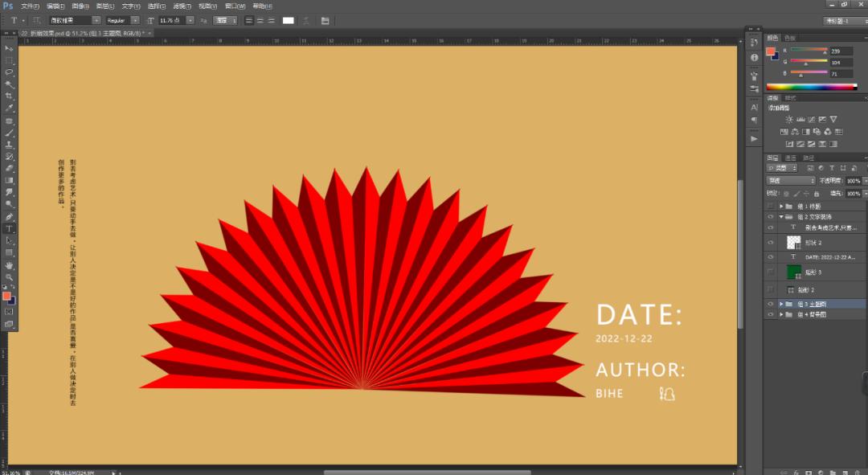This screenshot has width=868, height=475.
Task: Center align the text
Action: (260, 20)
